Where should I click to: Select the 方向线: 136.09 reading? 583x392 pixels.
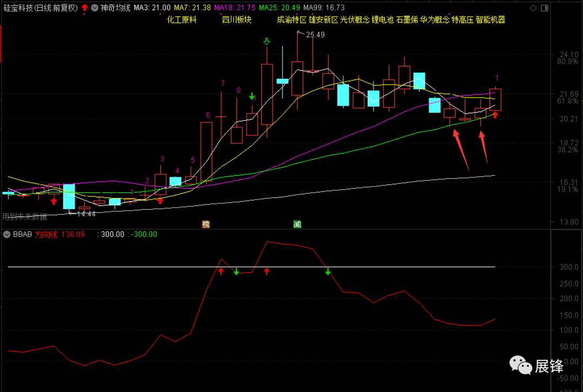[60, 235]
